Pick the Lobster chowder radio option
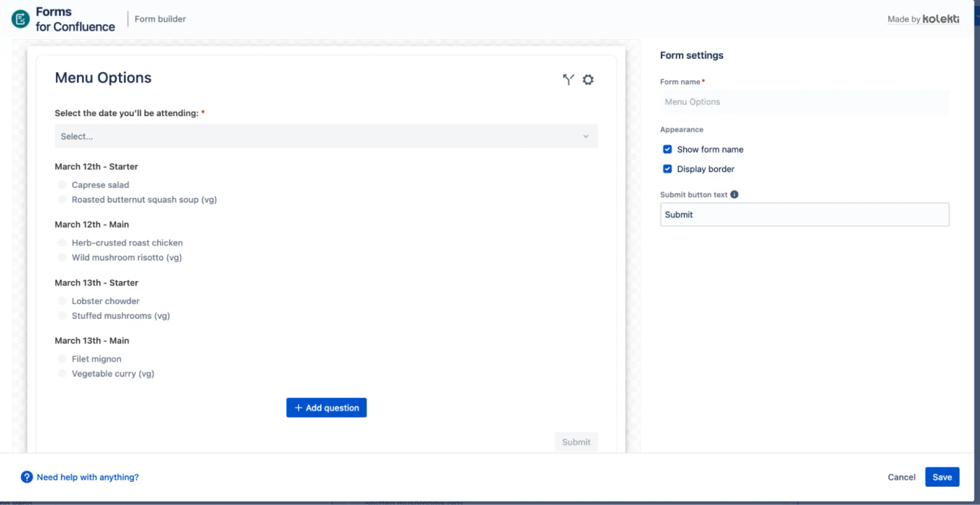 tap(62, 301)
